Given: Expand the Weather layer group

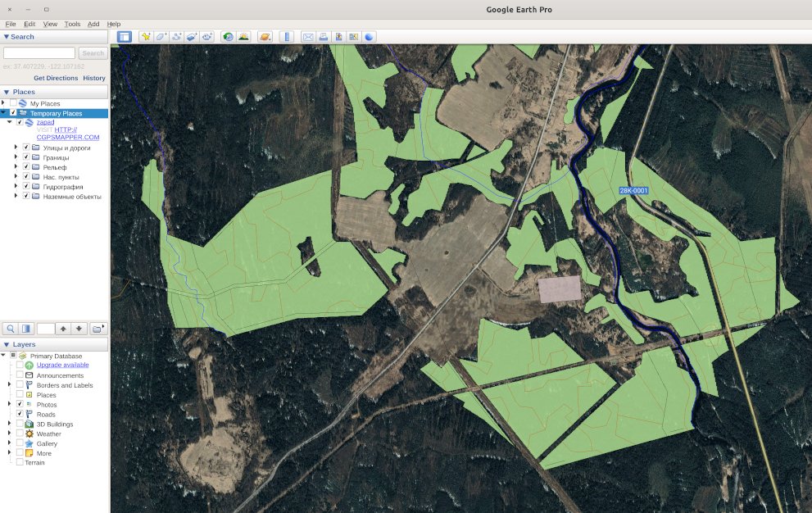Looking at the screenshot, I should (10, 434).
